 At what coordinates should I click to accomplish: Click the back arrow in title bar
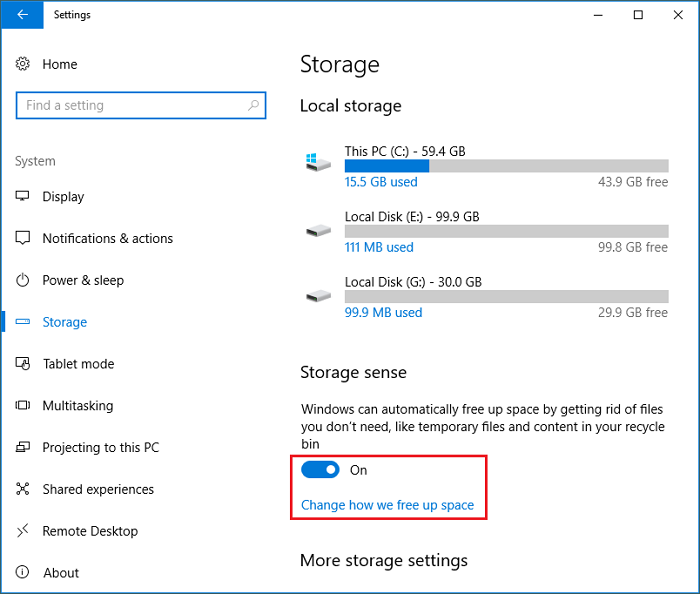pyautogui.click(x=23, y=15)
